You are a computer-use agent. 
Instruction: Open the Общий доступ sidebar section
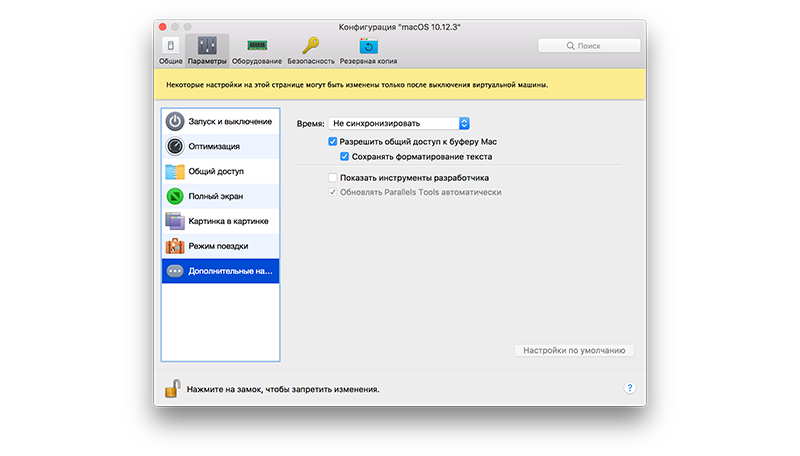click(x=220, y=171)
